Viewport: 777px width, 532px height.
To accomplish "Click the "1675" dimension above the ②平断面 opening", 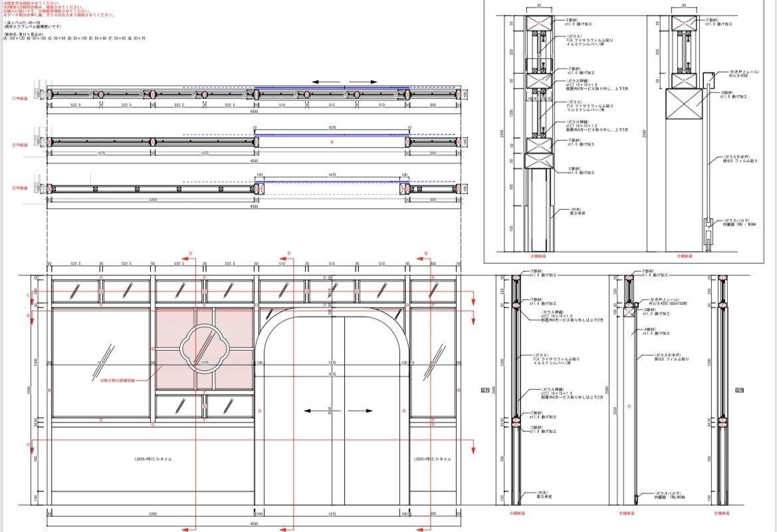I will [332, 128].
